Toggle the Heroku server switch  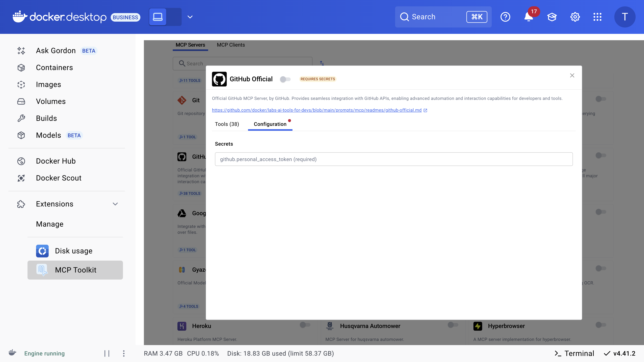pyautogui.click(x=305, y=325)
